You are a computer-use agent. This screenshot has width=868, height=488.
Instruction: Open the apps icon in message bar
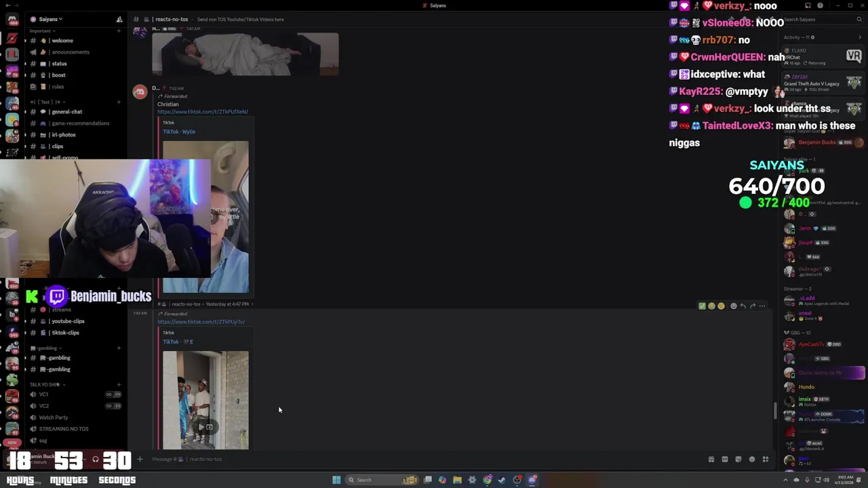(x=765, y=460)
